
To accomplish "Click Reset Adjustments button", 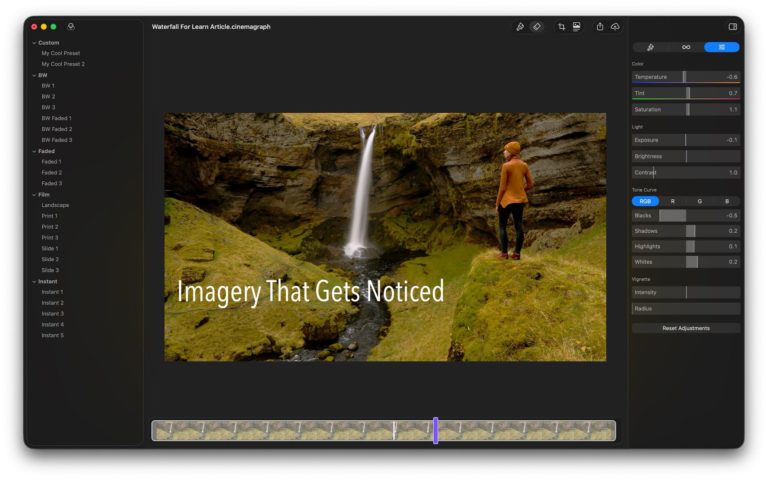I will [686, 328].
